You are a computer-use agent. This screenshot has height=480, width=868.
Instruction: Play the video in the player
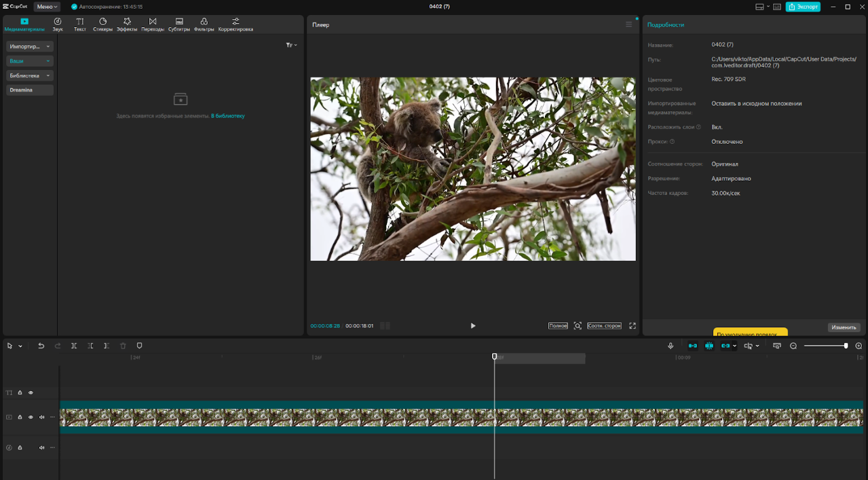[x=473, y=326]
